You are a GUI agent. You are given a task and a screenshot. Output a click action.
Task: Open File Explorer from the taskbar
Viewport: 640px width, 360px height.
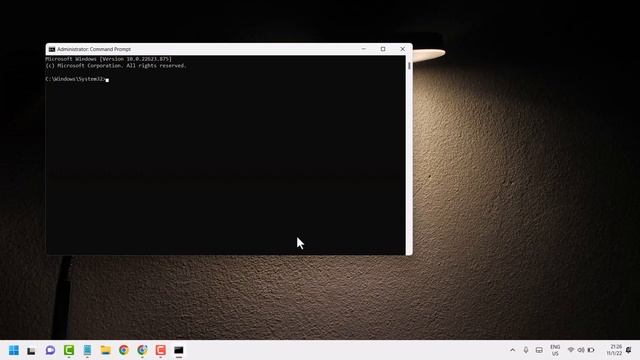[106, 350]
